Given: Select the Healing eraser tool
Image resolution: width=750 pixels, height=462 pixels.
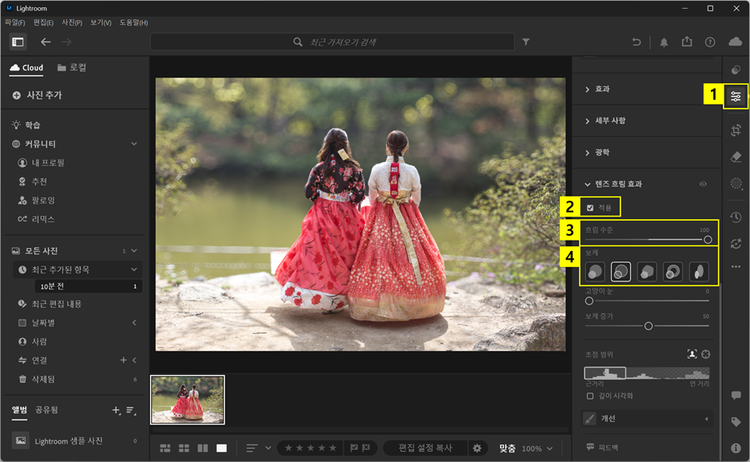Looking at the screenshot, I should coord(736,156).
